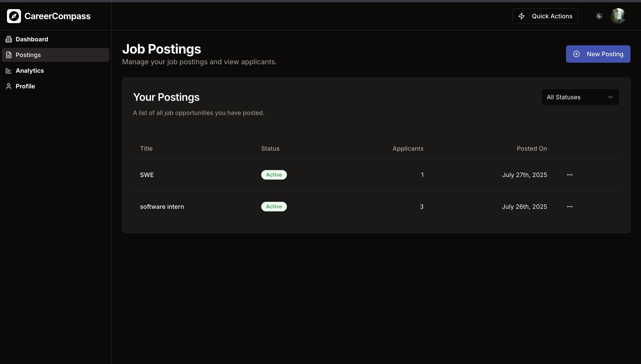Navigate to Dashboard in the sidebar
Image resolution: width=641 pixels, height=364 pixels.
(x=32, y=39)
